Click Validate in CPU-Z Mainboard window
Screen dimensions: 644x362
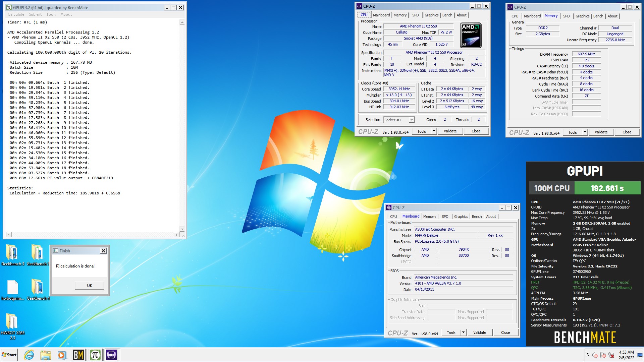(x=479, y=333)
